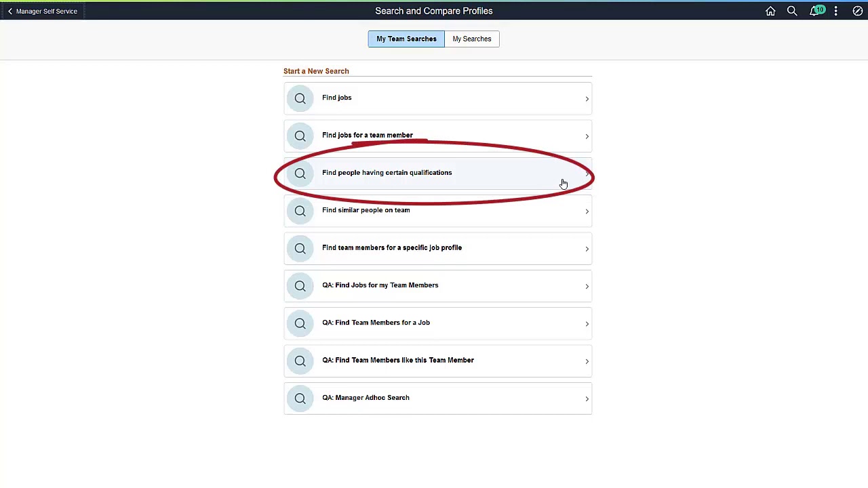
Task: Click search icon beside QA: Find Jobs for my Team Members
Action: [300, 286]
